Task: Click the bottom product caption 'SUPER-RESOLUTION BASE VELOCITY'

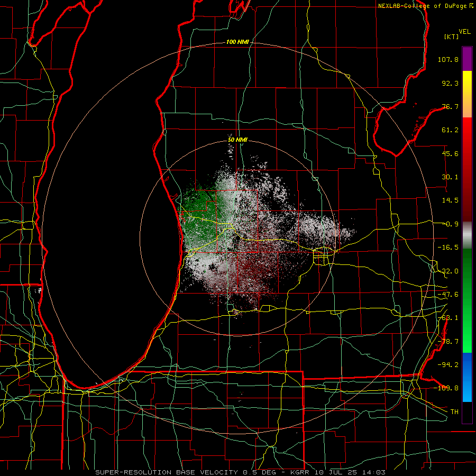Action: [x=167, y=472]
